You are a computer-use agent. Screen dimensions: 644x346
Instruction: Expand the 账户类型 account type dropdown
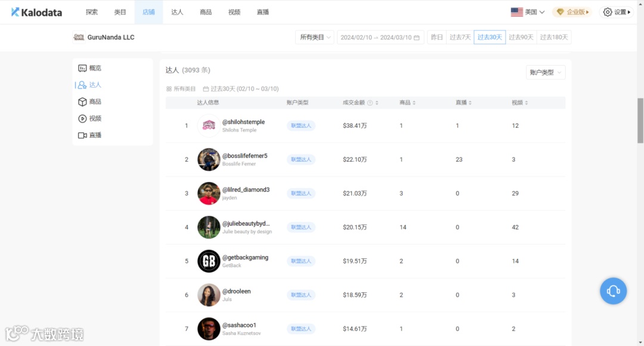coord(546,72)
